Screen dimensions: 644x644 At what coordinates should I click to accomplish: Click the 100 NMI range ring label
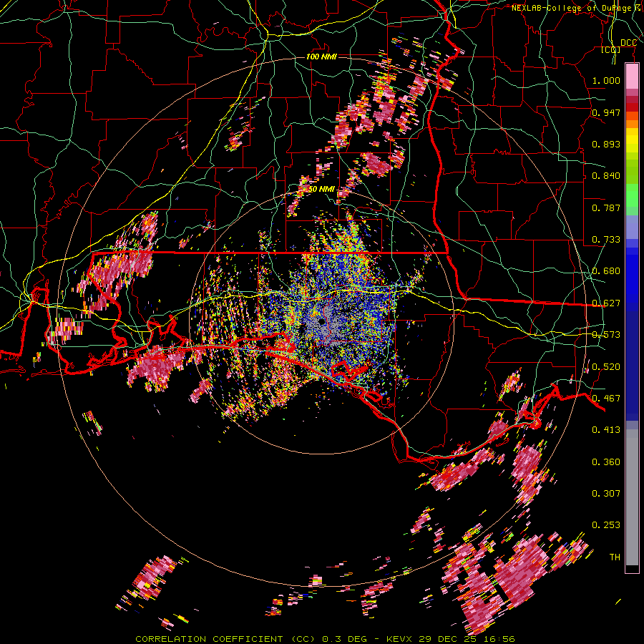tap(321, 57)
